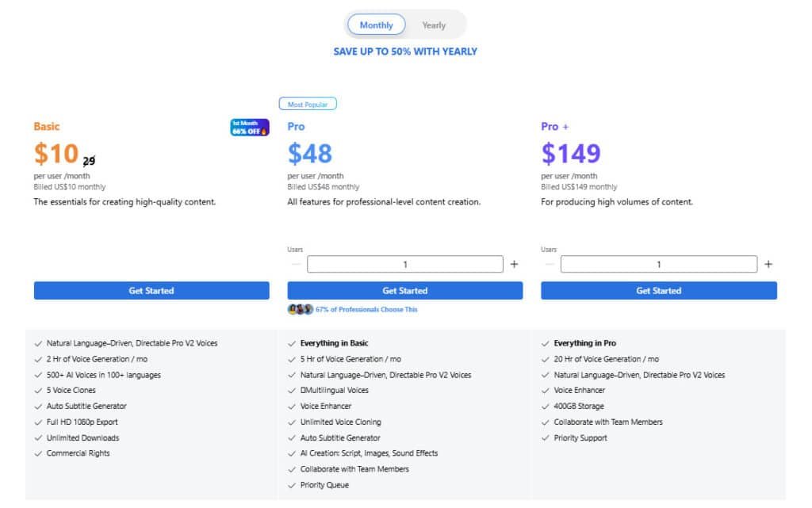
Task: Decrease the Pro + plan user count
Action: pyautogui.click(x=550, y=265)
